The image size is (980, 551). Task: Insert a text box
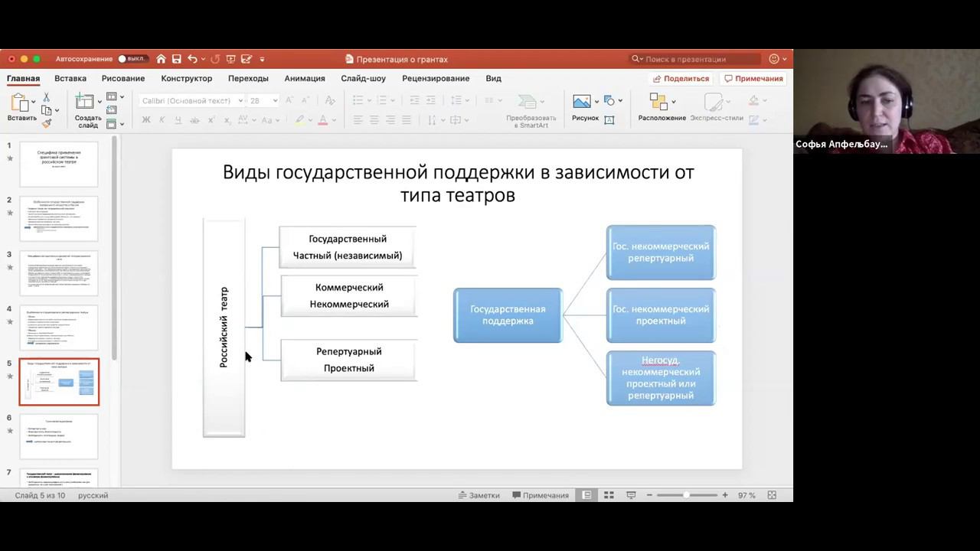pyautogui.click(x=609, y=120)
